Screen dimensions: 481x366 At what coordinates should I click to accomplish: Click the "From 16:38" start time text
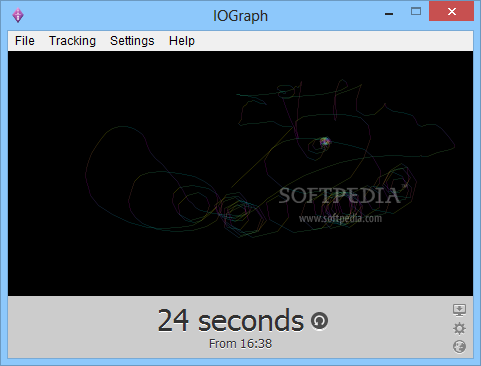click(x=240, y=344)
